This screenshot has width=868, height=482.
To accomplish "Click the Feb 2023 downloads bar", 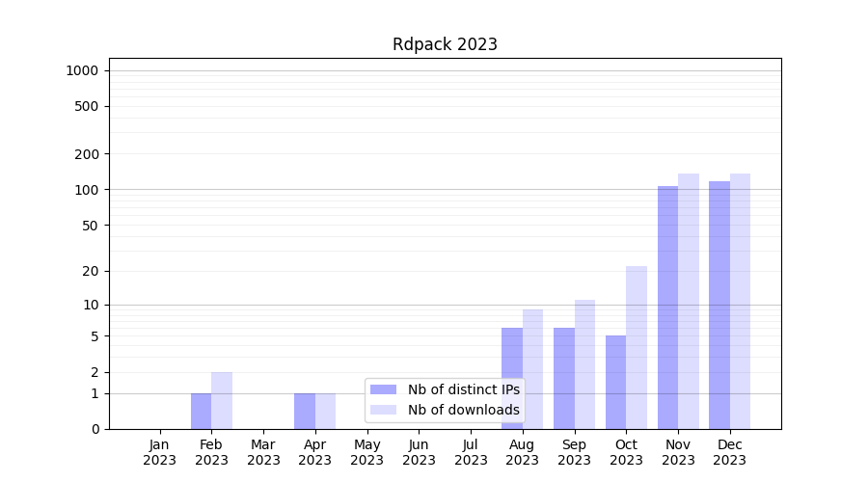I will (222, 400).
